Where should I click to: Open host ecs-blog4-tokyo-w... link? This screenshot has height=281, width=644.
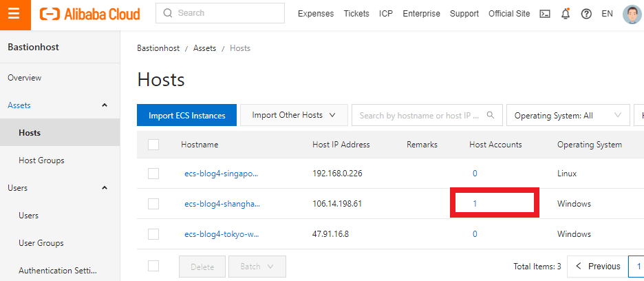coord(222,234)
